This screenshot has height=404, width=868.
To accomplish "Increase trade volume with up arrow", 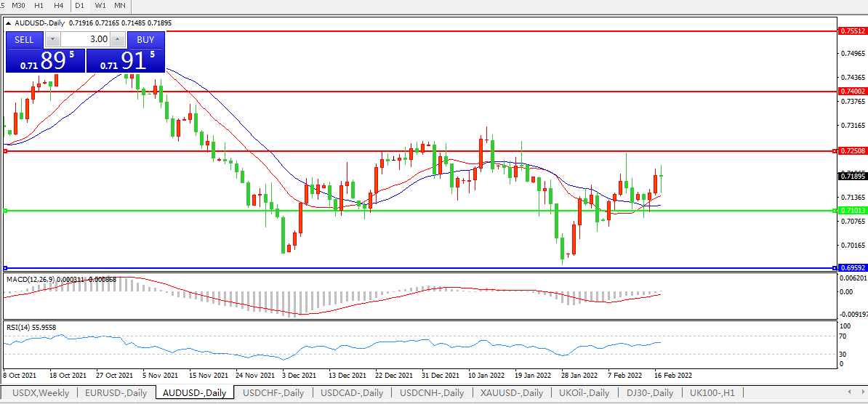I will tap(117, 39).
